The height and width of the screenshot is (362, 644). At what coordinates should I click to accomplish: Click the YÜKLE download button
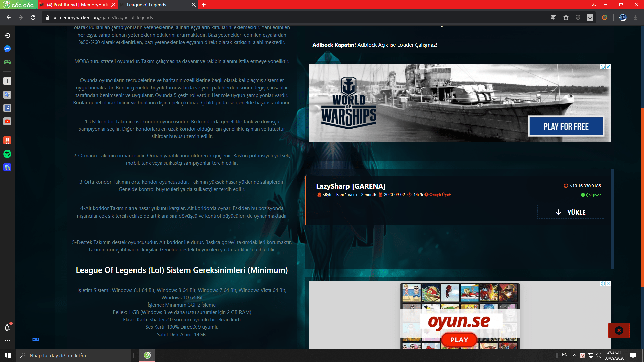pyautogui.click(x=571, y=212)
